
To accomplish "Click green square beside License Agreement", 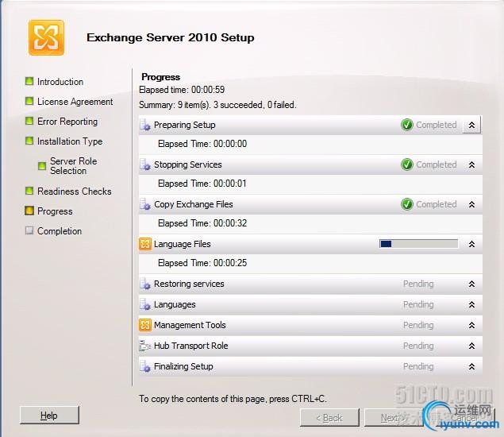I will [29, 101].
